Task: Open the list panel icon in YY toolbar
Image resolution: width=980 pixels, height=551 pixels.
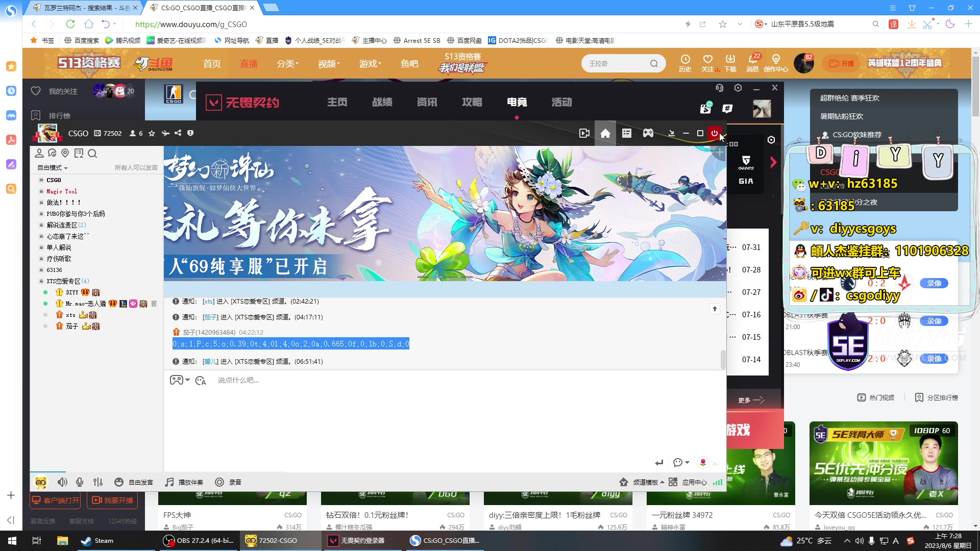Action: (627, 133)
